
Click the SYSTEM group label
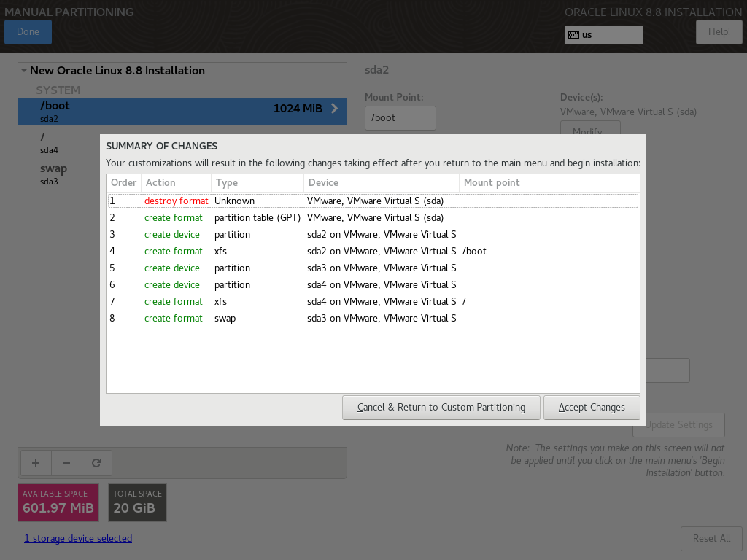pyautogui.click(x=58, y=90)
